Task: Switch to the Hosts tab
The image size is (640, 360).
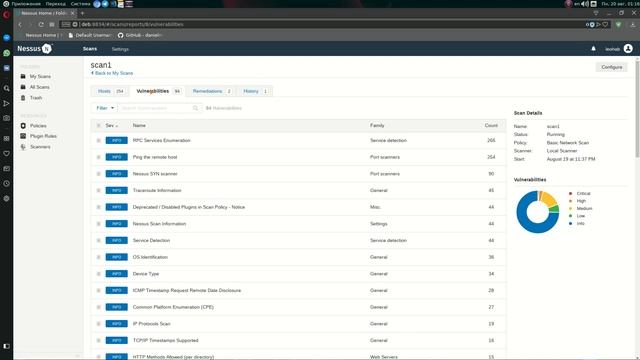Action: pos(111,91)
